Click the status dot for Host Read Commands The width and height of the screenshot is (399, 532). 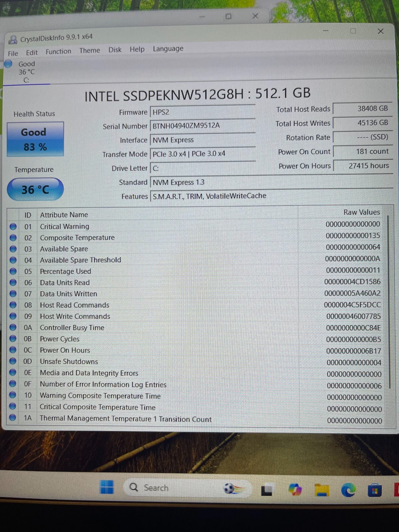click(x=13, y=305)
